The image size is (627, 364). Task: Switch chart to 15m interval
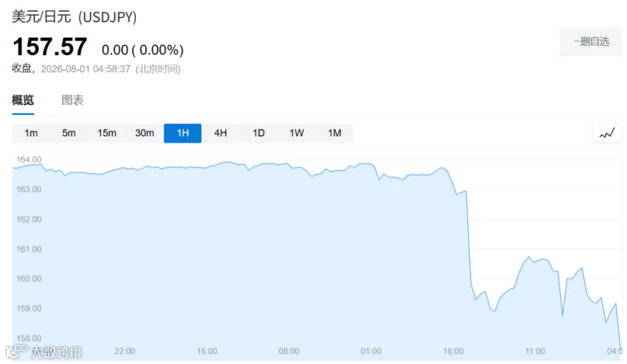tap(107, 133)
